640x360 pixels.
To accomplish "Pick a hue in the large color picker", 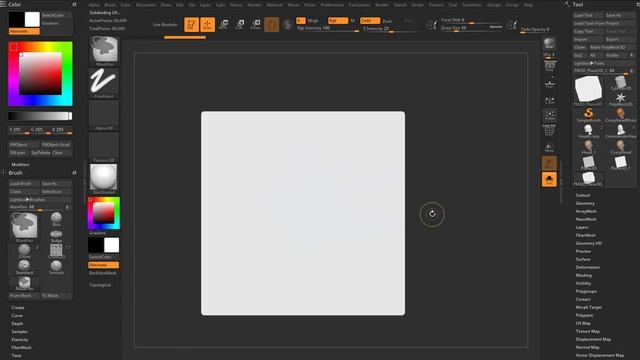I will click(x=40, y=74).
